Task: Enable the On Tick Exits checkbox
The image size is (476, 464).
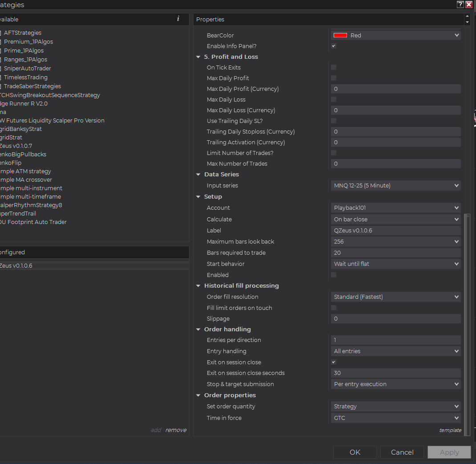Action: click(334, 68)
